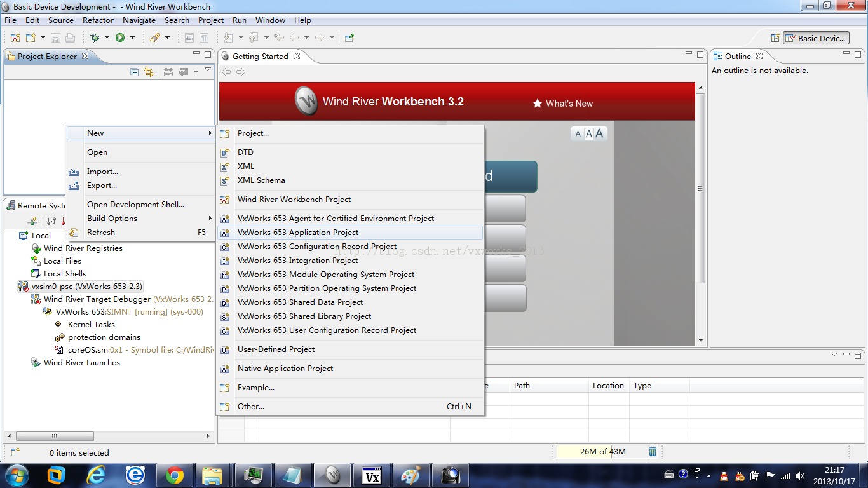Image resolution: width=868 pixels, height=488 pixels.
Task: Open Google Chrome from the taskbar
Action: (x=174, y=475)
